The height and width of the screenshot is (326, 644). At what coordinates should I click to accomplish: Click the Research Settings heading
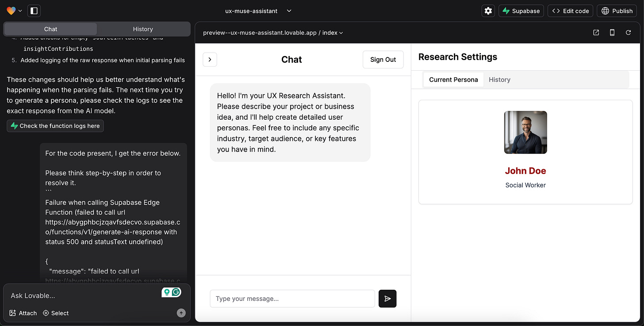pyautogui.click(x=458, y=57)
